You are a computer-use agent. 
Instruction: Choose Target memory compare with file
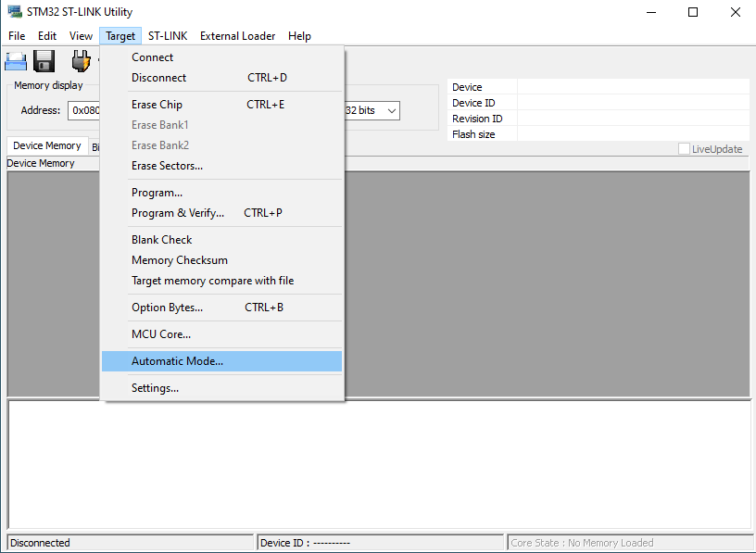coord(221,280)
